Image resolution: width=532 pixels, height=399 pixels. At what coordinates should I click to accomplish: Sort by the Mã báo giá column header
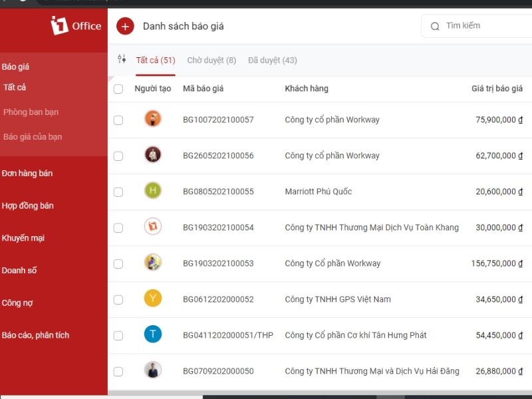tap(203, 88)
